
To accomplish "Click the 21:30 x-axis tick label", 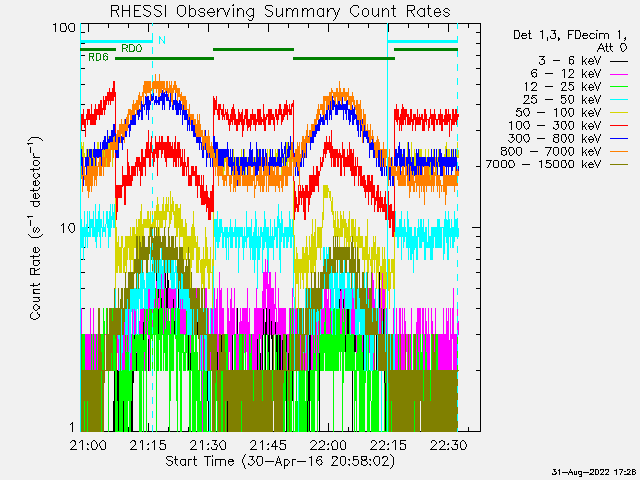I will tap(208, 445).
